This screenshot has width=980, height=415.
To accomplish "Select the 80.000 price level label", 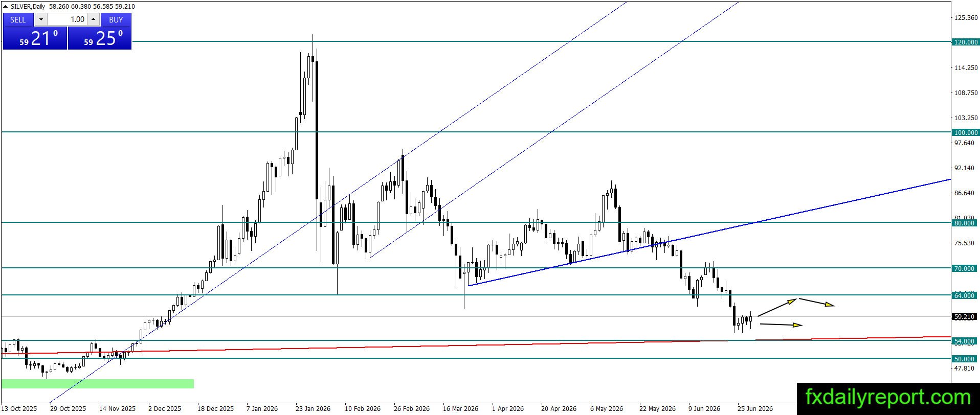I will coord(964,223).
